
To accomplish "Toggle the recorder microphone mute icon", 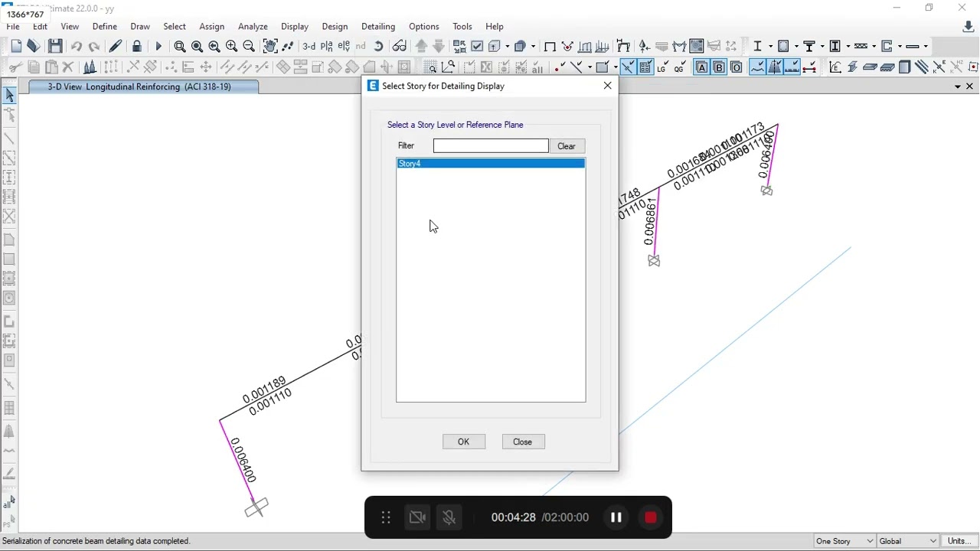I will point(449,518).
